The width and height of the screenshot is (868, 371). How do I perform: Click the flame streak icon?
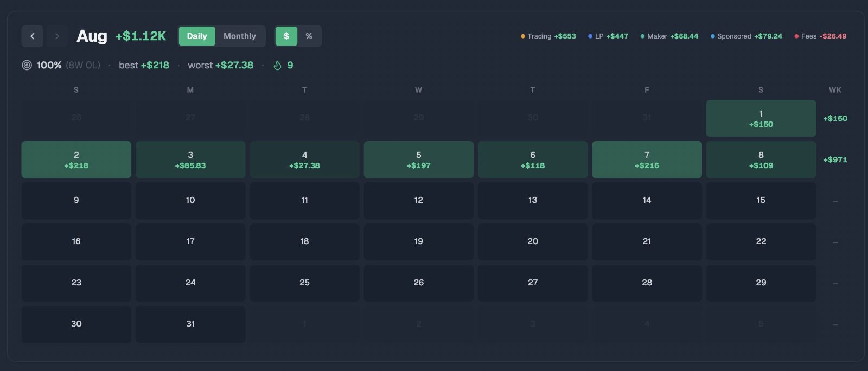coord(277,65)
